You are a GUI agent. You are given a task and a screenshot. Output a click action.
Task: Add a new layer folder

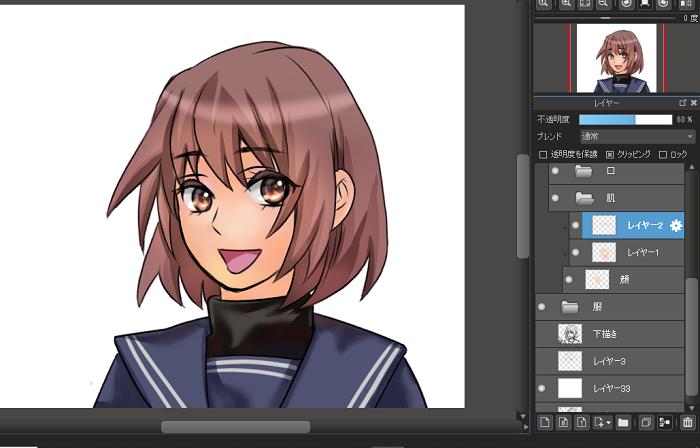[x=623, y=423]
